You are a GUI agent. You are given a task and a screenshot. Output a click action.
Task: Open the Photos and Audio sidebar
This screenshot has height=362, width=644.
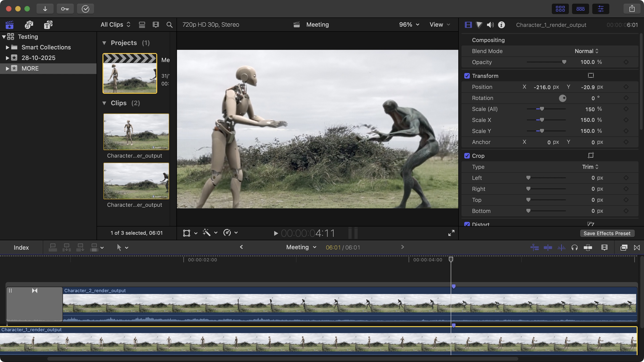[x=28, y=25]
